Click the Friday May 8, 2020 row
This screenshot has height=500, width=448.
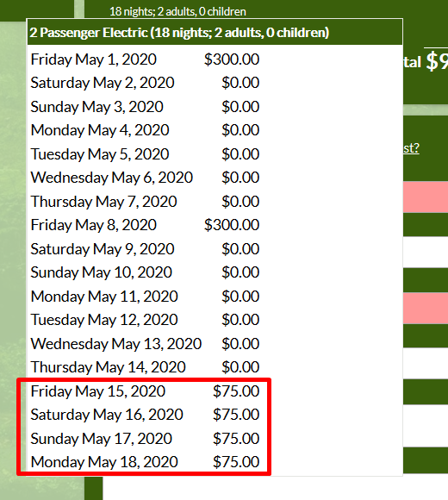pyautogui.click(x=145, y=225)
